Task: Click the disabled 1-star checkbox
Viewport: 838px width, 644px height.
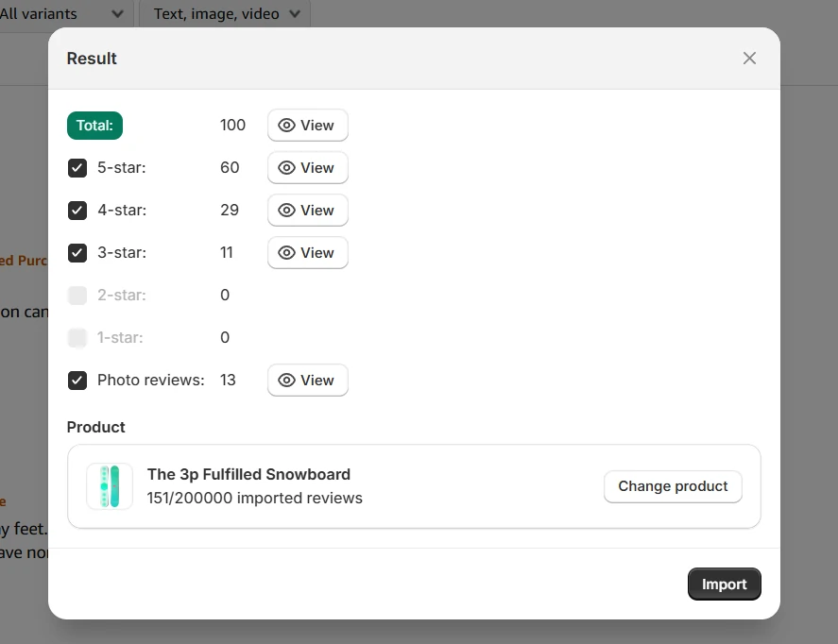Action: (x=77, y=338)
